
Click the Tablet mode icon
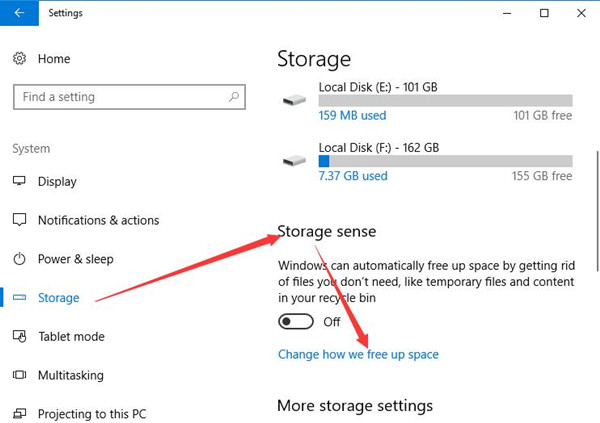tap(19, 336)
